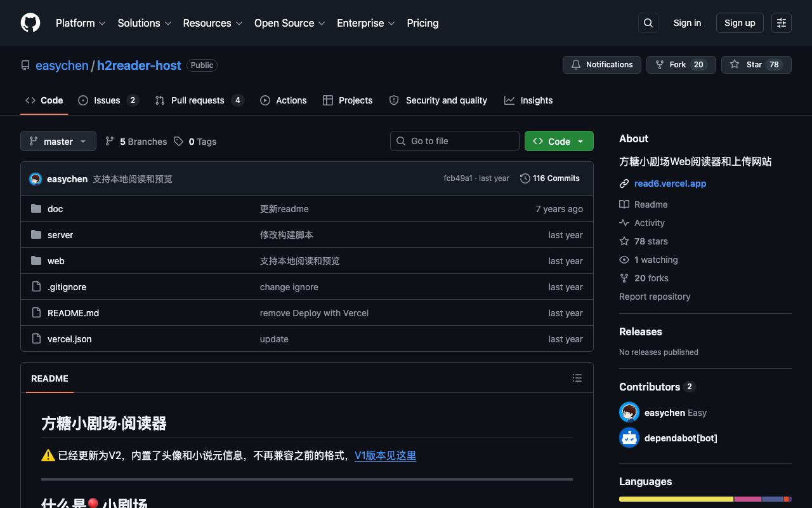Select the Code repository tab
The height and width of the screenshot is (508, 812).
click(x=44, y=100)
